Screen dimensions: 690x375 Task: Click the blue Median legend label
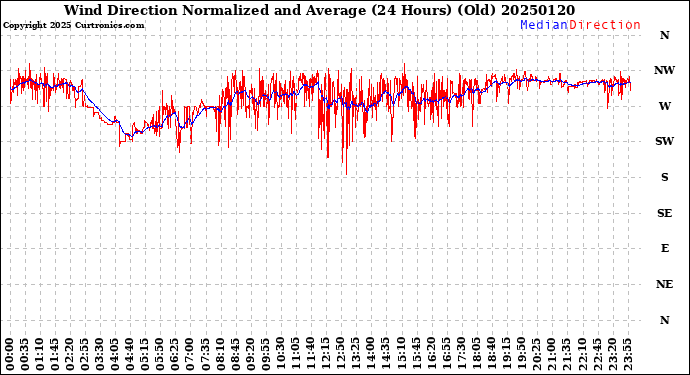544,25
